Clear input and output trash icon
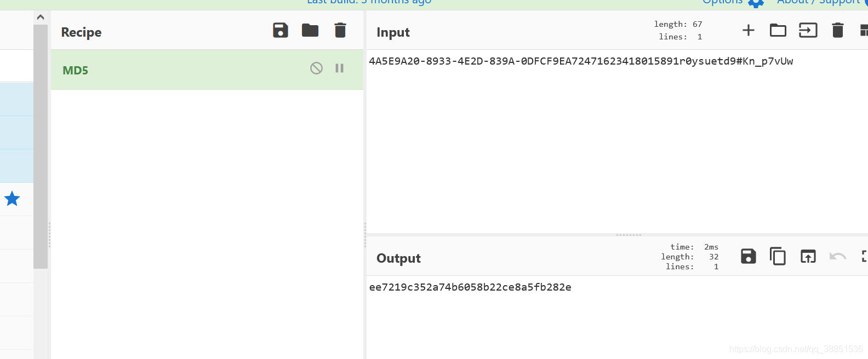Image resolution: width=868 pixels, height=359 pixels. pyautogui.click(x=838, y=30)
